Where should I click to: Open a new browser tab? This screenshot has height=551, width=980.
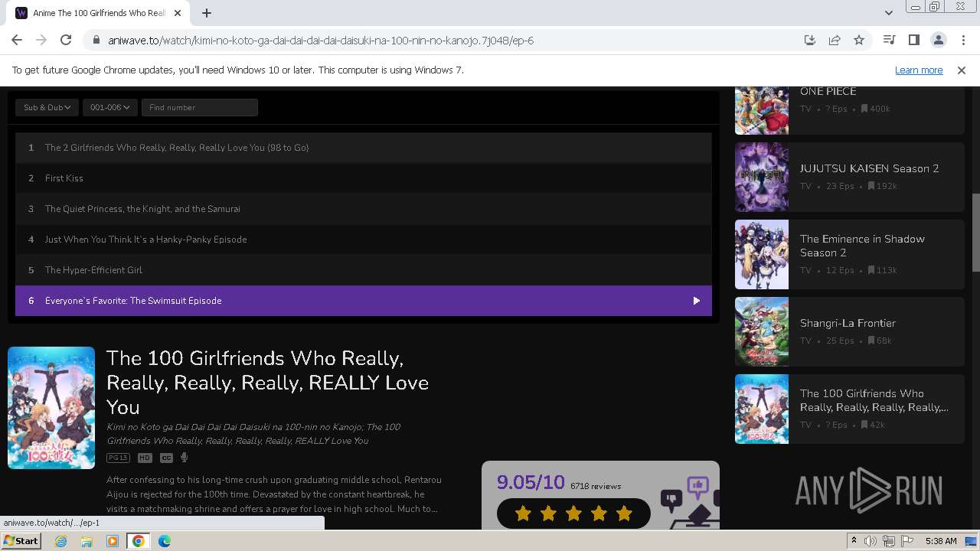tap(207, 12)
